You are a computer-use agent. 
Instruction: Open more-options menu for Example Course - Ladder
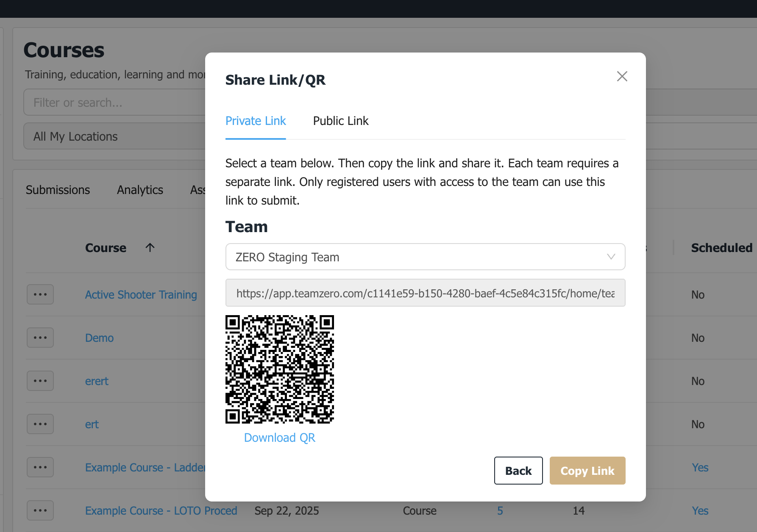coord(40,467)
